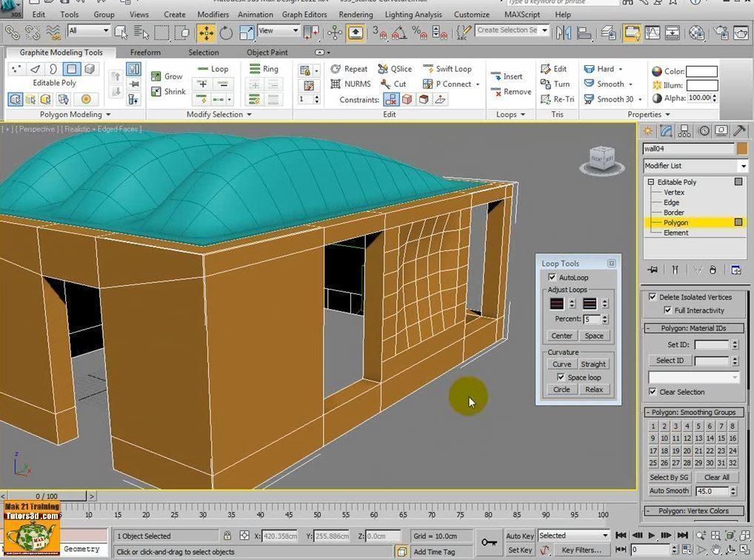The image size is (754, 560).
Task: Open the Modifiers menu
Action: [213, 14]
